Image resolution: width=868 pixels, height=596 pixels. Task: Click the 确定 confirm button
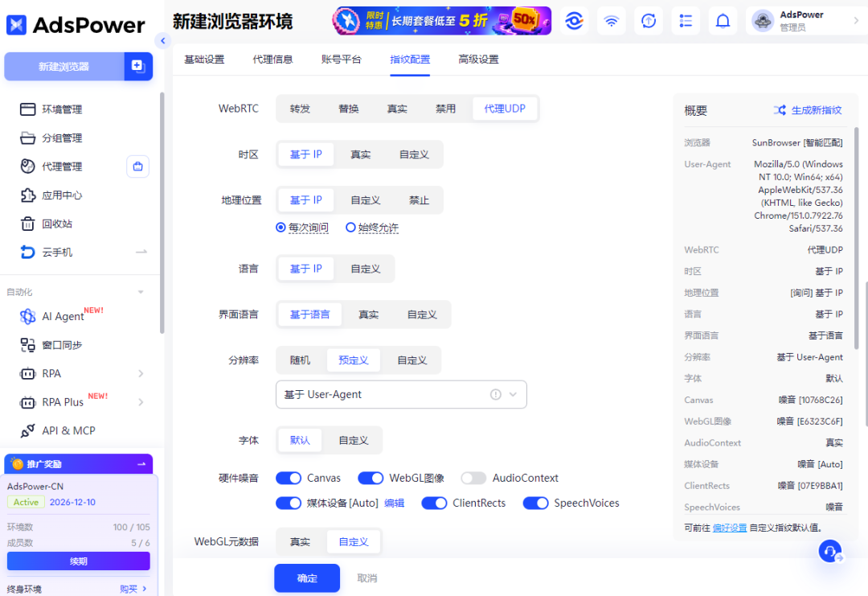307,578
